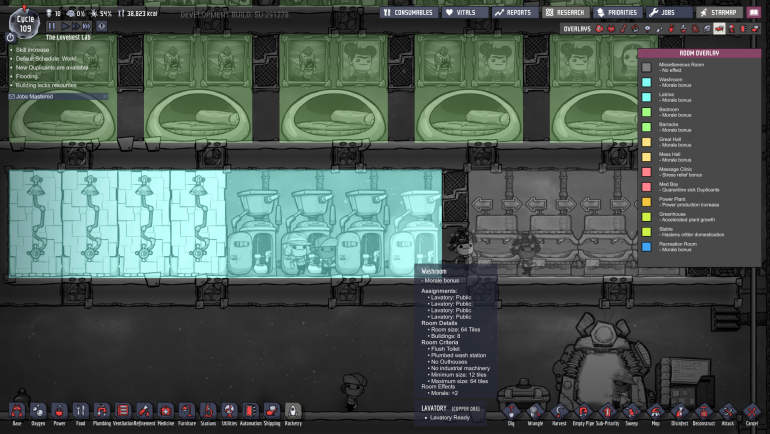Select the Wrangle tool

(x=535, y=411)
